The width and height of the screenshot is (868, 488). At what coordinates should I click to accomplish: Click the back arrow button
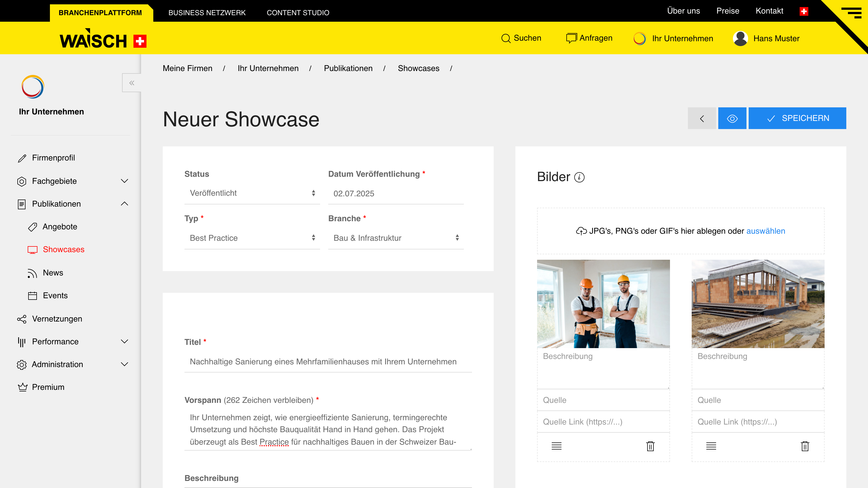click(x=702, y=118)
